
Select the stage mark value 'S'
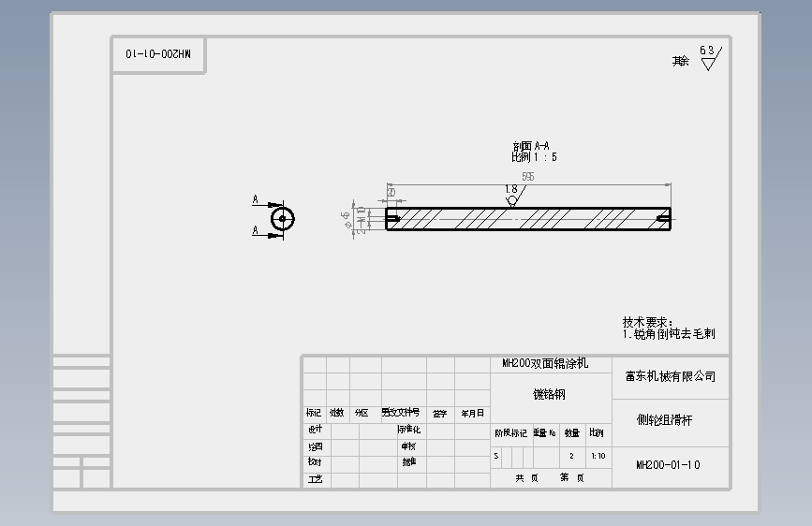click(x=496, y=456)
